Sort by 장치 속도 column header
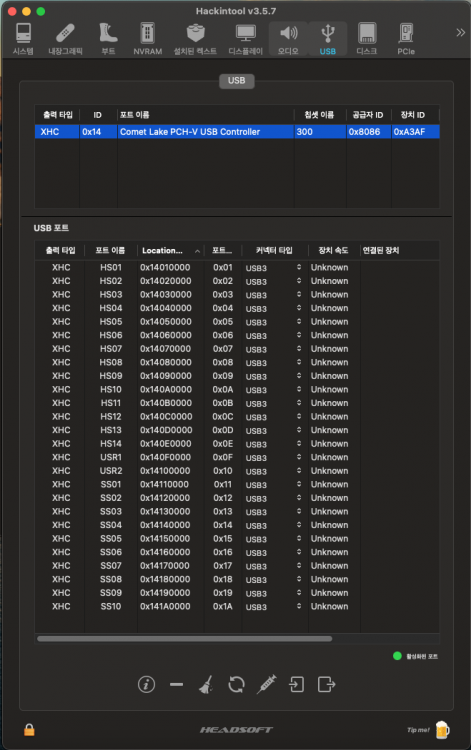 pyautogui.click(x=334, y=251)
